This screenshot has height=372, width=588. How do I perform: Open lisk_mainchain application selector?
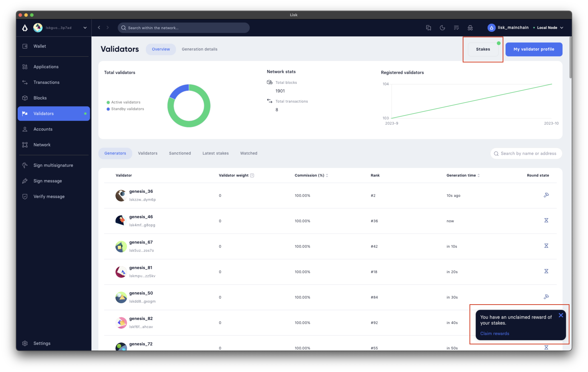pyautogui.click(x=508, y=28)
